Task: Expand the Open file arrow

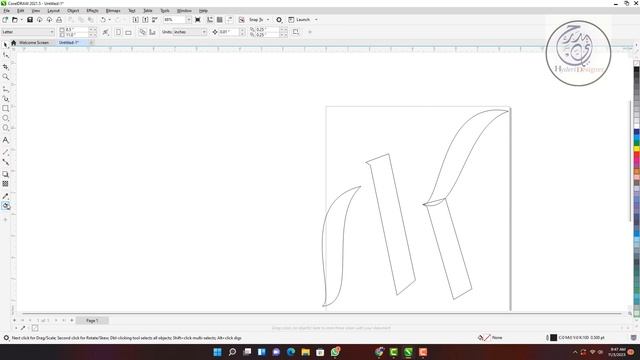Action: (21, 20)
